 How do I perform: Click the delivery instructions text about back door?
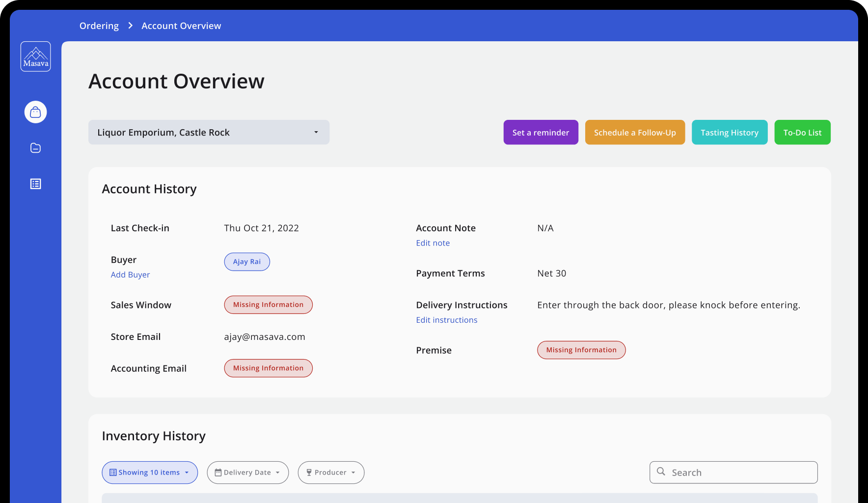[669, 305]
